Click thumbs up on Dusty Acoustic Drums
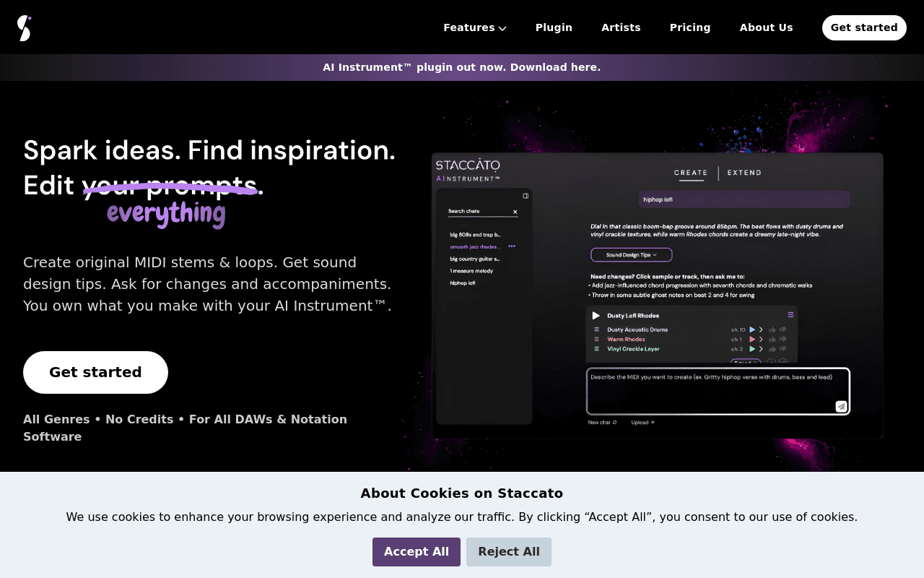 [772, 329]
